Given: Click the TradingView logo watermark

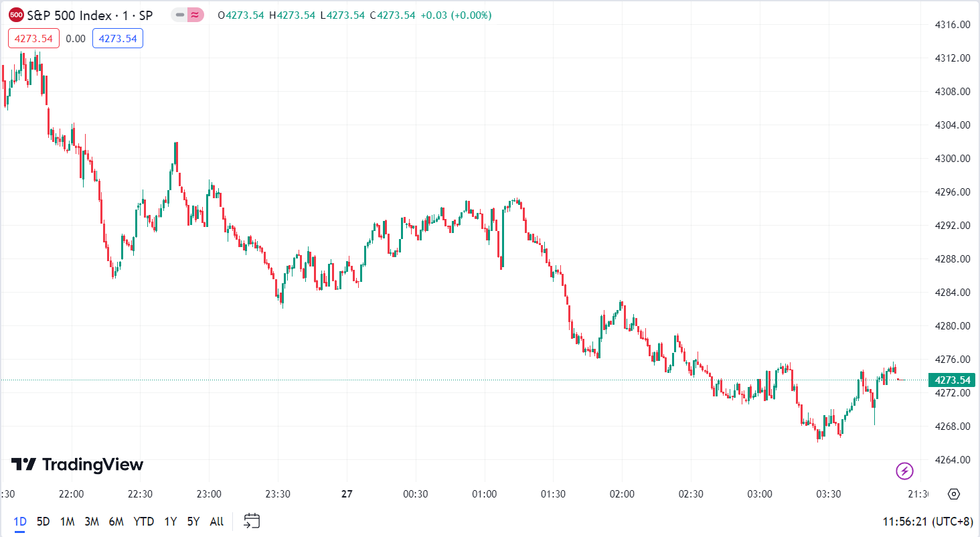Looking at the screenshot, I should 77,465.
